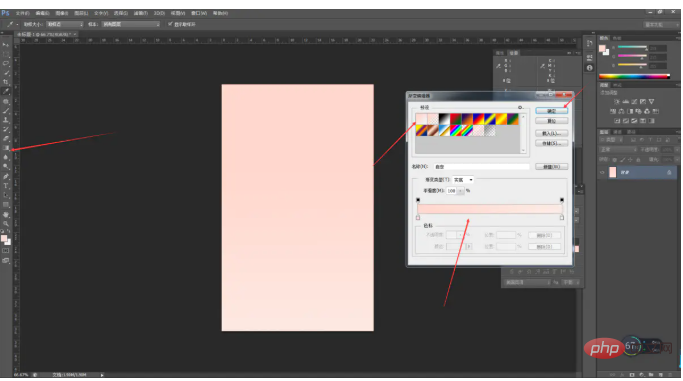This screenshot has height=381, width=683.
Task: Click OK button in Gradient Editor
Action: [551, 111]
